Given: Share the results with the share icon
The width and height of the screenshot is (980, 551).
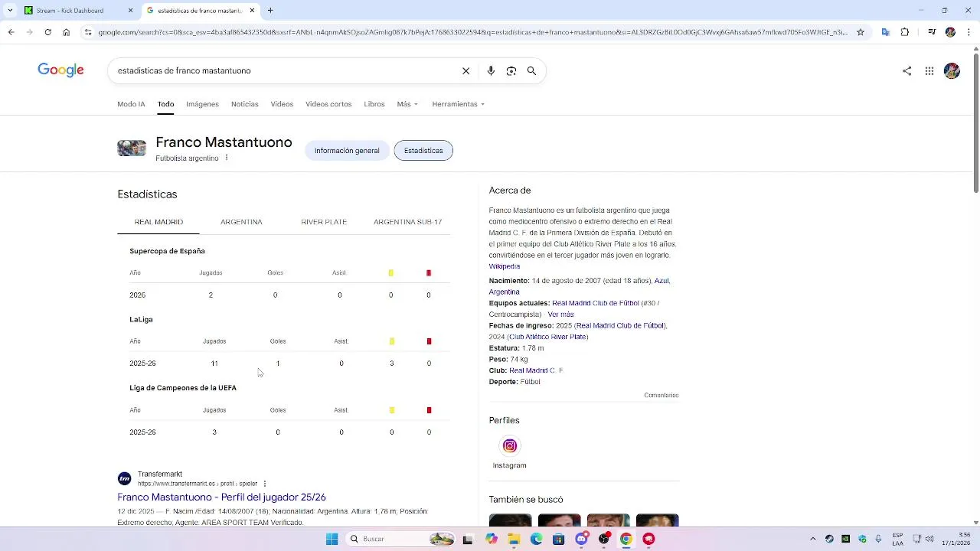Looking at the screenshot, I should pos(907,71).
